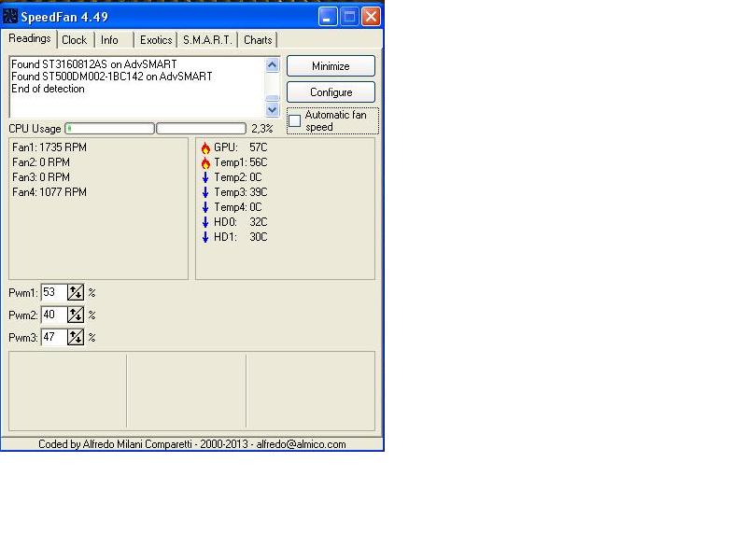Click log line 'Found ST3160812AS on AdvSMART'
Image resolution: width=747 pixels, height=560 pixels.
pyautogui.click(x=94, y=64)
